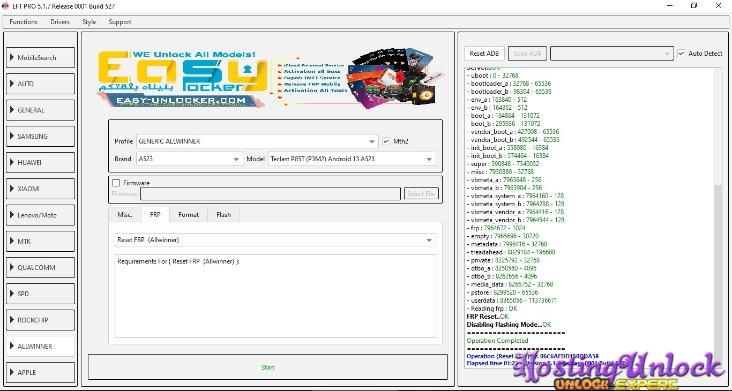
Task: Expand the Reset FRP (Allwinner) dropdown
Action: pyautogui.click(x=275, y=240)
